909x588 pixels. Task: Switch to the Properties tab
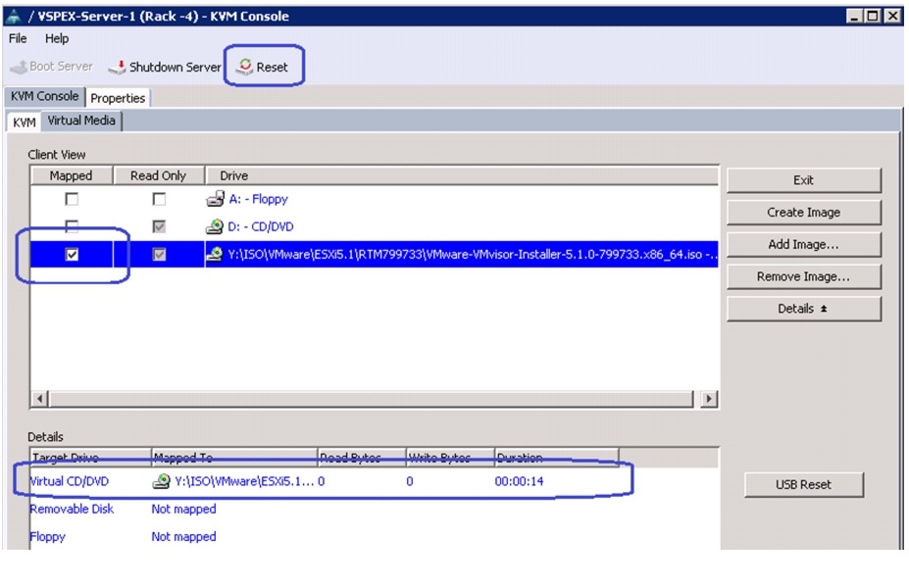point(118,98)
